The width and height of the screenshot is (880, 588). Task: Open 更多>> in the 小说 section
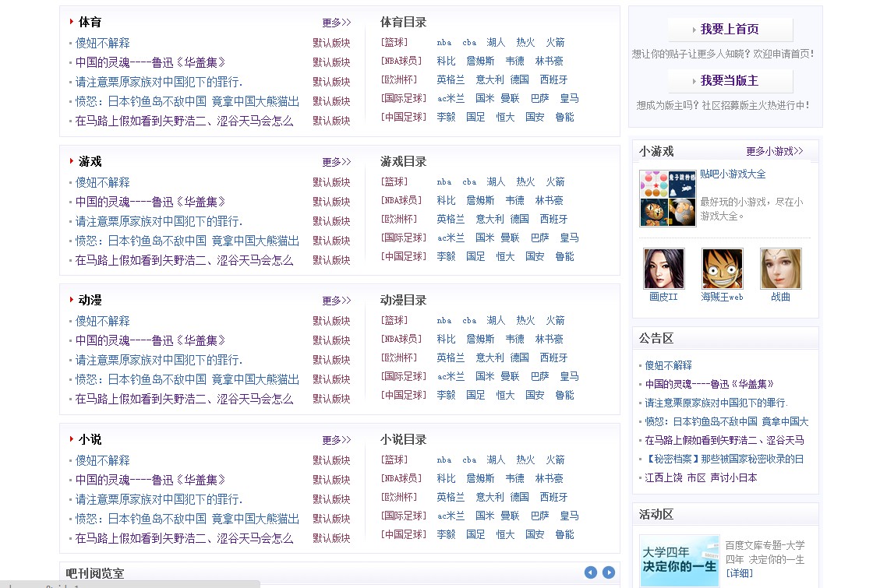336,440
